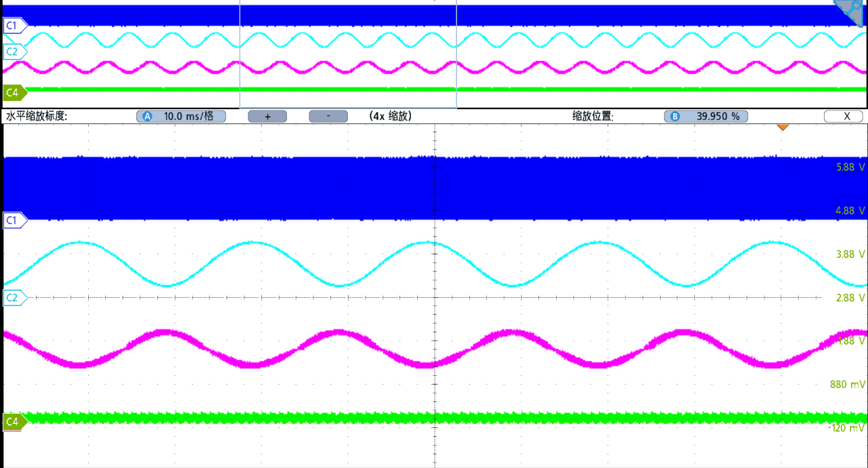Click the (4x 缩放) zoom factor text

tap(391, 117)
